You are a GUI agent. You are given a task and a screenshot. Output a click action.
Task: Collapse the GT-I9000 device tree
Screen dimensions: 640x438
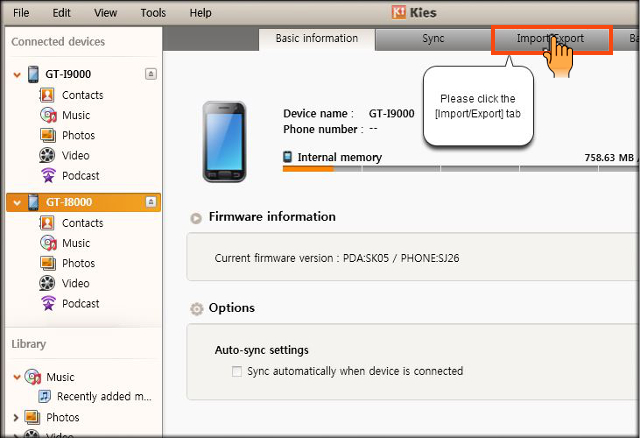click(17, 75)
